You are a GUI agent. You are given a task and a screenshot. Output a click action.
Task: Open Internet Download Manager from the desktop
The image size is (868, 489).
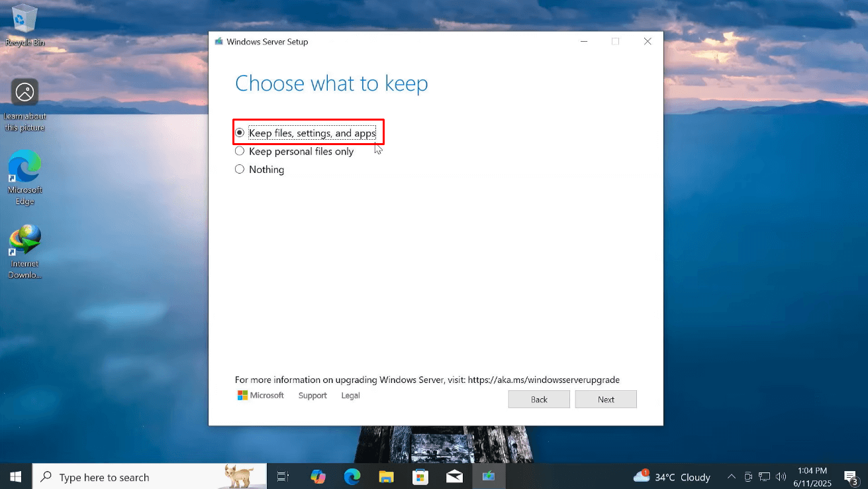[24, 241]
